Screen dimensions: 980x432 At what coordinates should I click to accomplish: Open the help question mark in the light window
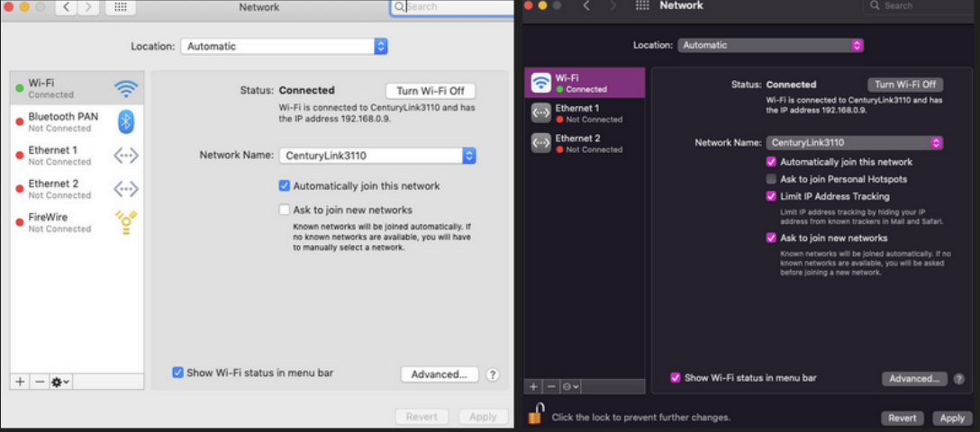(493, 374)
